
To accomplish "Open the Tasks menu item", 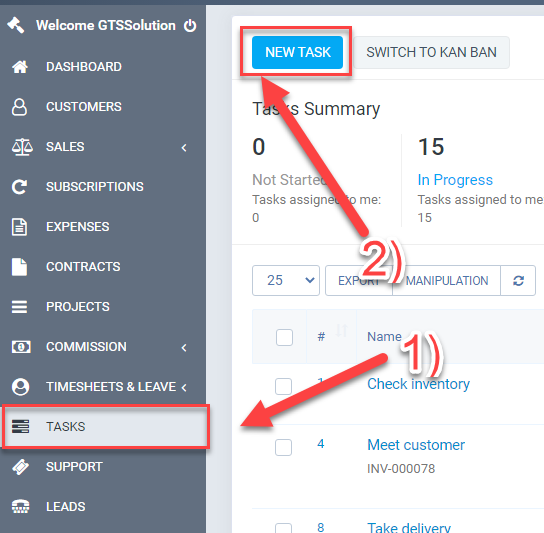I will [x=105, y=426].
